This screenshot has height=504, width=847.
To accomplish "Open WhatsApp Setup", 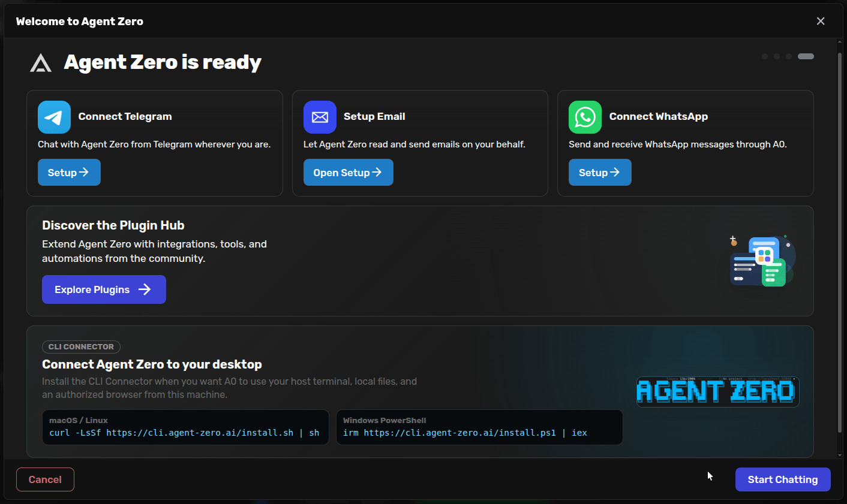I will click(600, 173).
